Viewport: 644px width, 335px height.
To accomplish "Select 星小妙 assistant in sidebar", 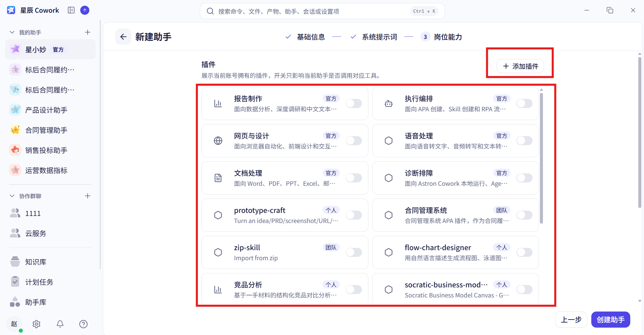I will click(x=50, y=50).
